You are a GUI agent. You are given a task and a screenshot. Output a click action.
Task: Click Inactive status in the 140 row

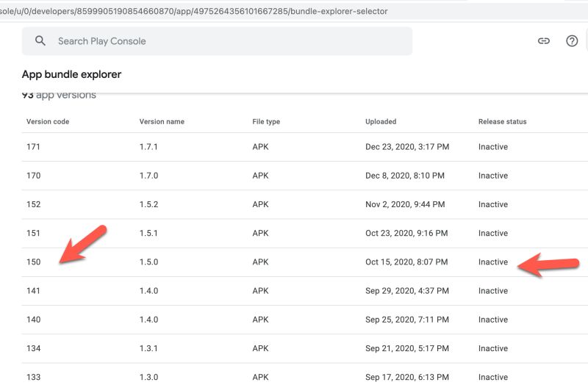[x=492, y=320]
